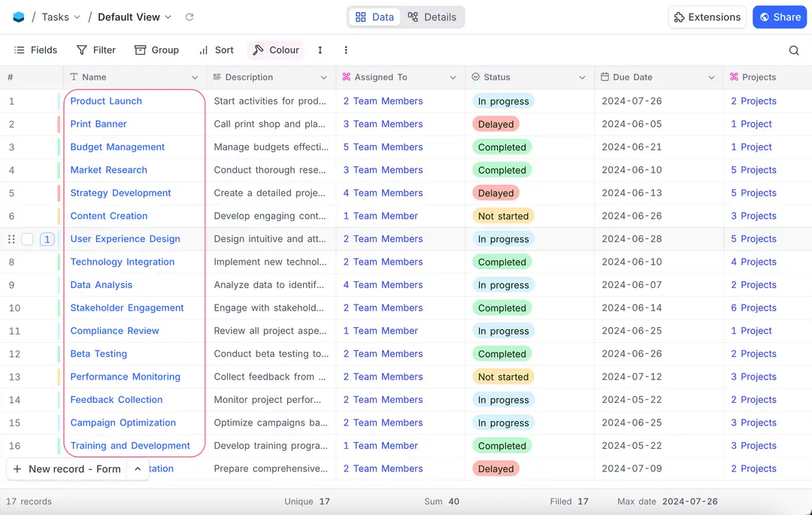Screen dimensions: 812x515
Task: Open 4 Projects link for Technology Integration
Action: (x=753, y=262)
